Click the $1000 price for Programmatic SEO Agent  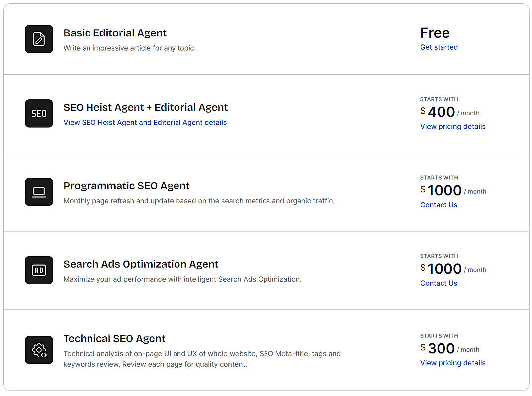(453, 190)
